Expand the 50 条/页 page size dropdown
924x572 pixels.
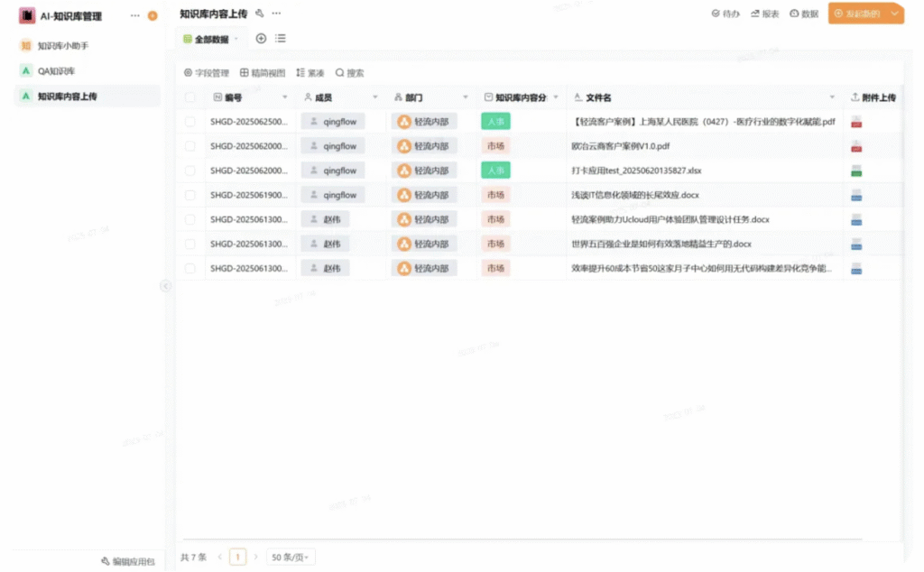[291, 558]
